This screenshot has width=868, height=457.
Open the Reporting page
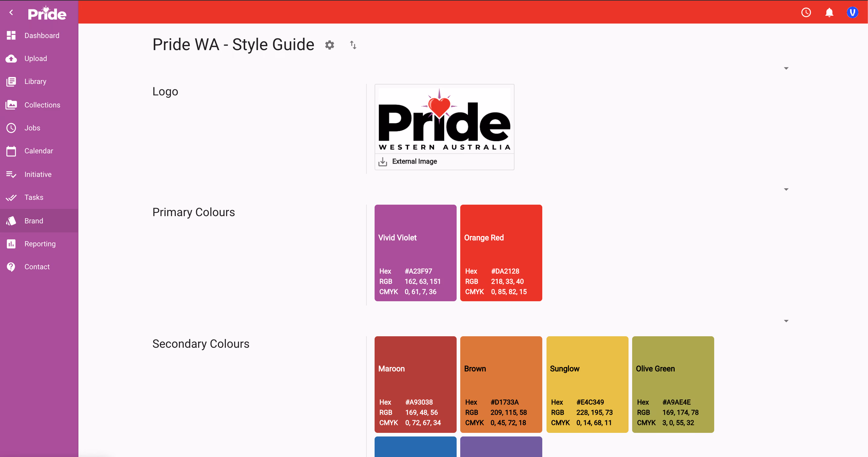[39, 244]
